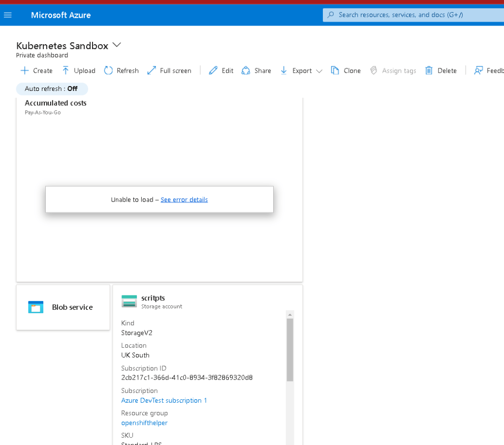Click the Full screen toolbar label

coord(176,71)
